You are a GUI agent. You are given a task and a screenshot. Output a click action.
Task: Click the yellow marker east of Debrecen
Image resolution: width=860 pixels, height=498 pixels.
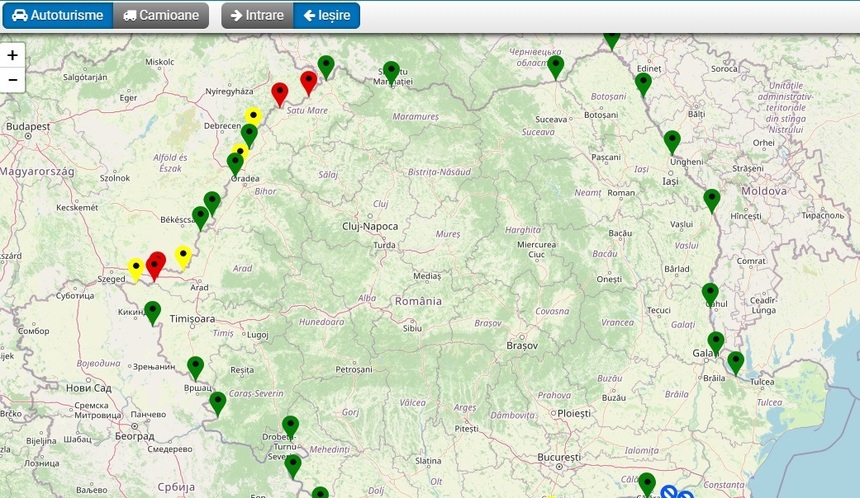[254, 116]
